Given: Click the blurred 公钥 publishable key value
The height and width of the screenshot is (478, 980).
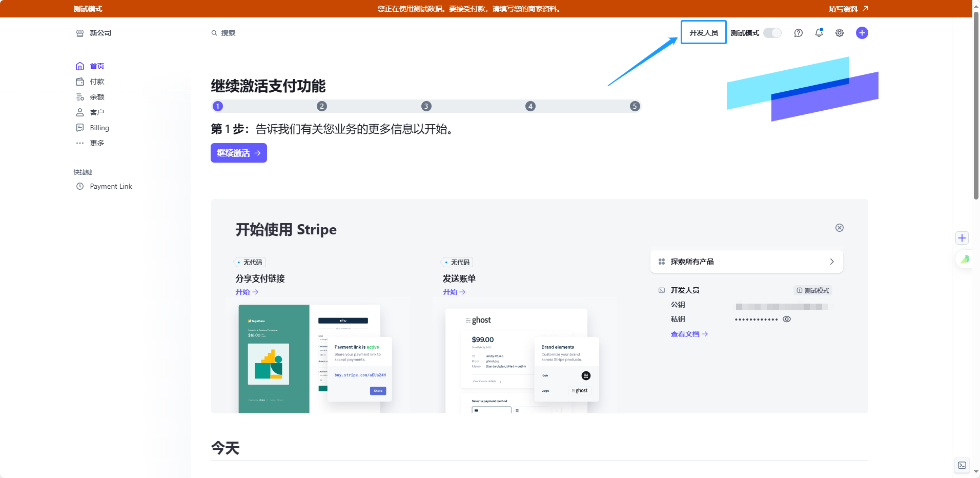Looking at the screenshot, I should [782, 307].
